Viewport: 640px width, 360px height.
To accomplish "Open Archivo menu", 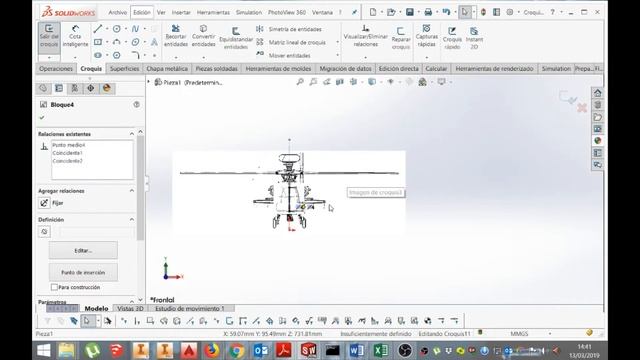I will coord(118,12).
